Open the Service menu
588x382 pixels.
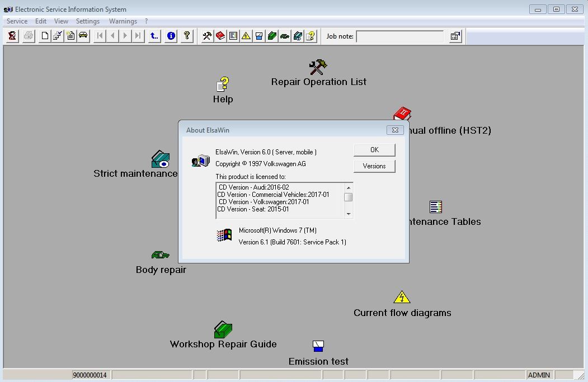(17, 21)
